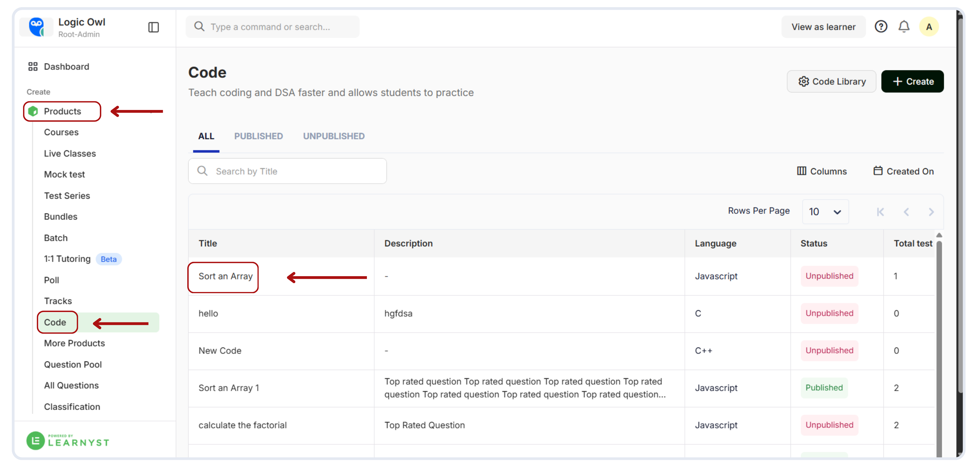This screenshot has width=980, height=469.
Task: Open Test Series in the sidebar
Action: click(67, 196)
